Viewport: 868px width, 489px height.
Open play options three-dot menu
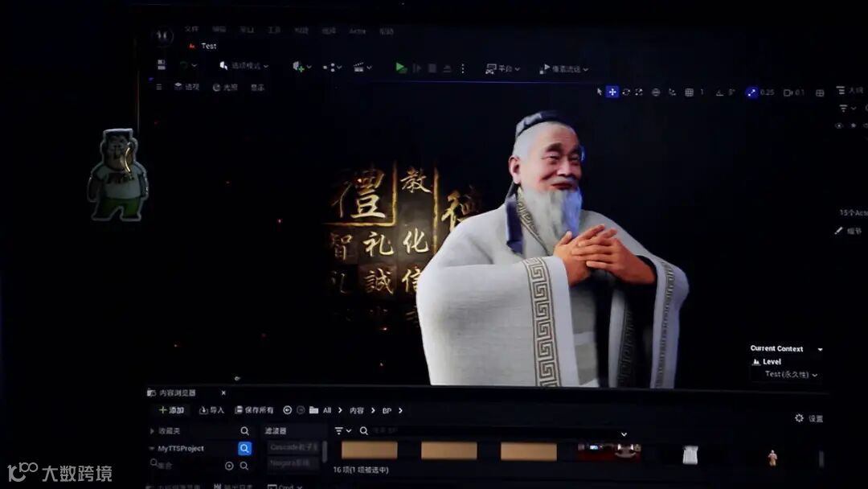point(463,68)
